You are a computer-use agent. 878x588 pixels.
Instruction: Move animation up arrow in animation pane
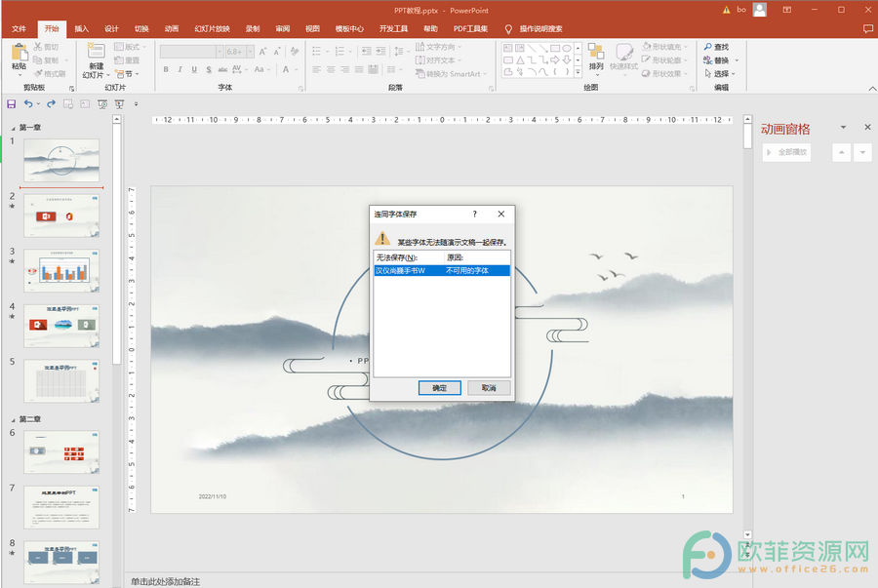841,152
